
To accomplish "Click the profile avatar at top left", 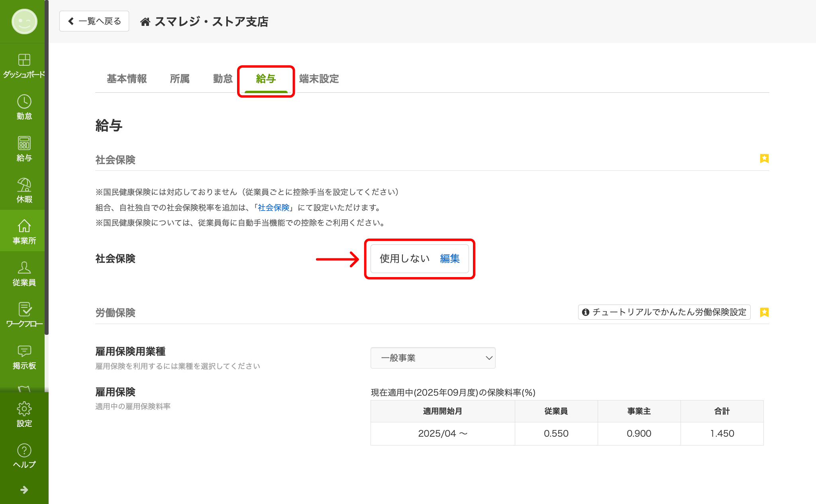I will (24, 22).
